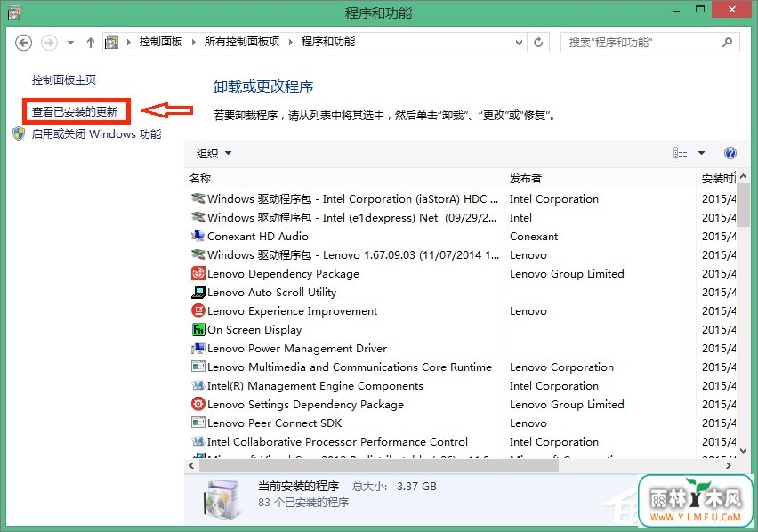Go back with the back arrow

pos(24,43)
